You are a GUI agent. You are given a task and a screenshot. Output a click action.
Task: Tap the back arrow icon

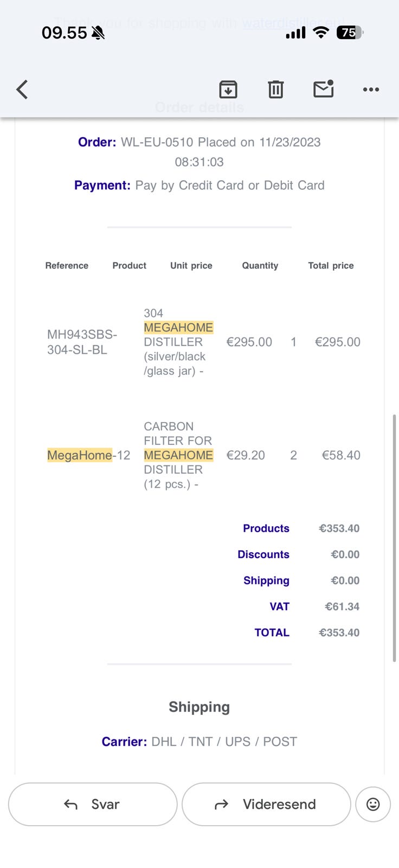[22, 90]
